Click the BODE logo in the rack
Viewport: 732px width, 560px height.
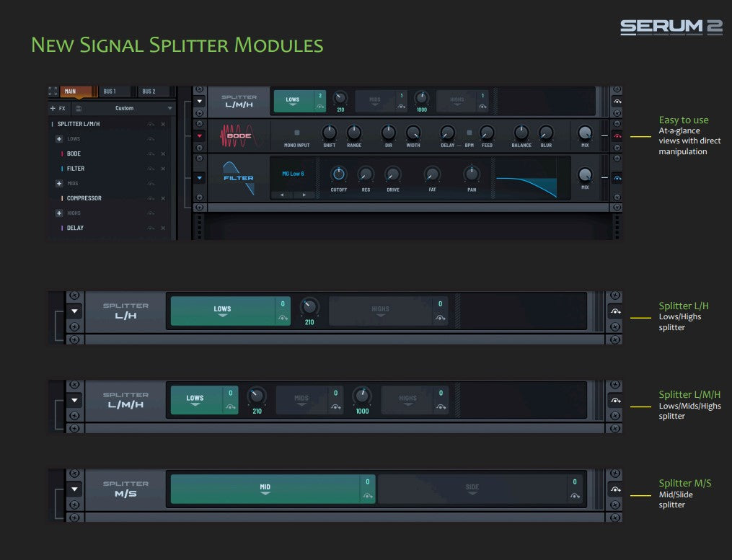[239, 135]
